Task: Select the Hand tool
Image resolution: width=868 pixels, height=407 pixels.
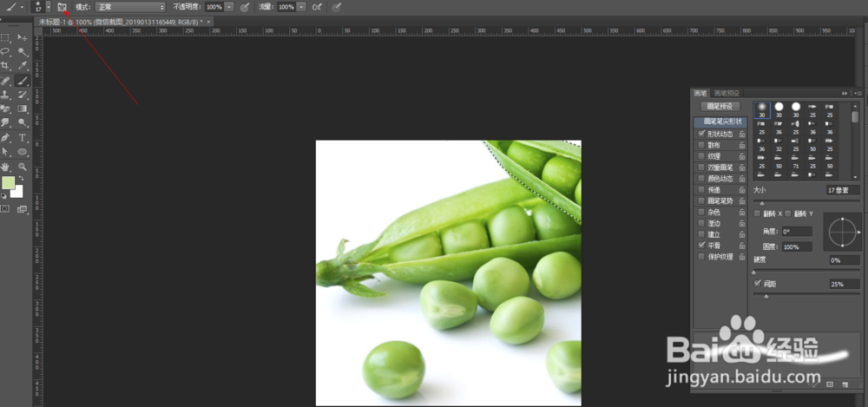Action: (5, 166)
